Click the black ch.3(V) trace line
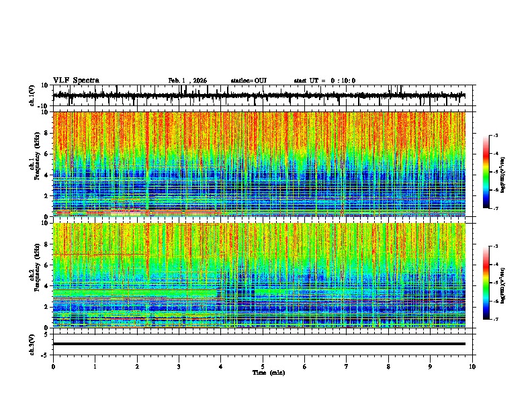The width and height of the screenshot is (532, 411). [x=259, y=344]
